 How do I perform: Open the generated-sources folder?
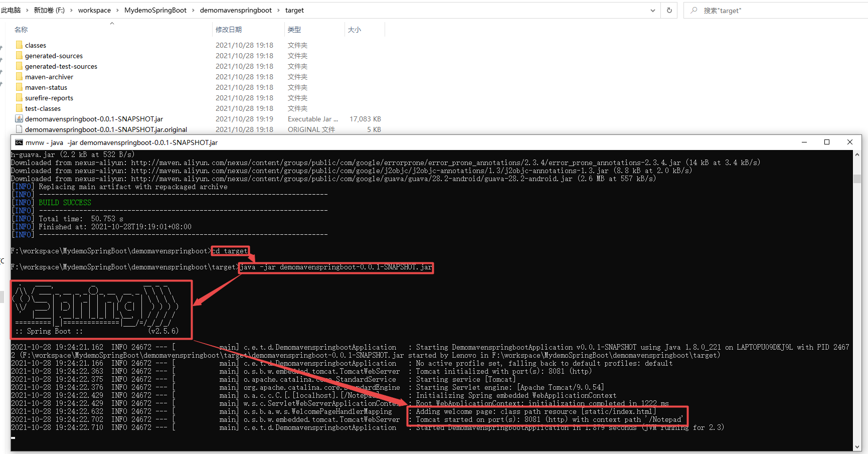pos(54,55)
